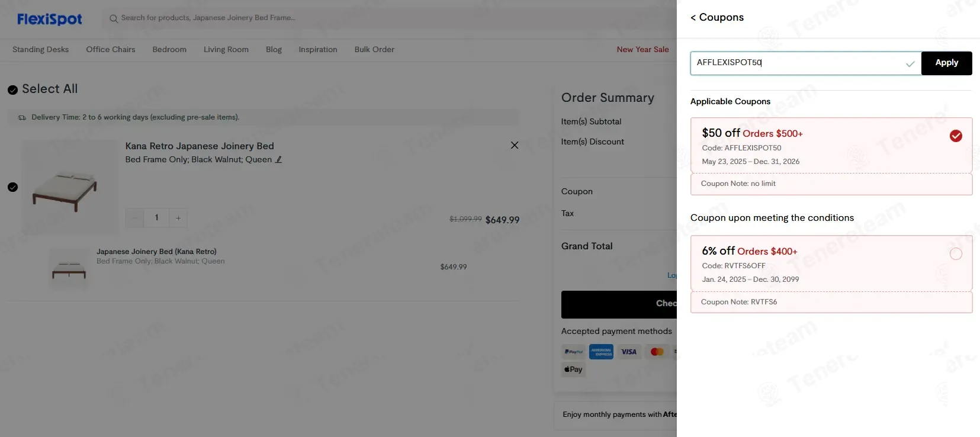
Task: Edit bed options with pencil icon
Action: pyautogui.click(x=279, y=159)
